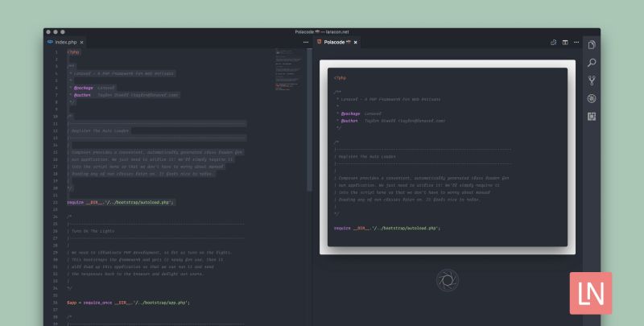
Task: Click the red close window button
Action: [48, 32]
